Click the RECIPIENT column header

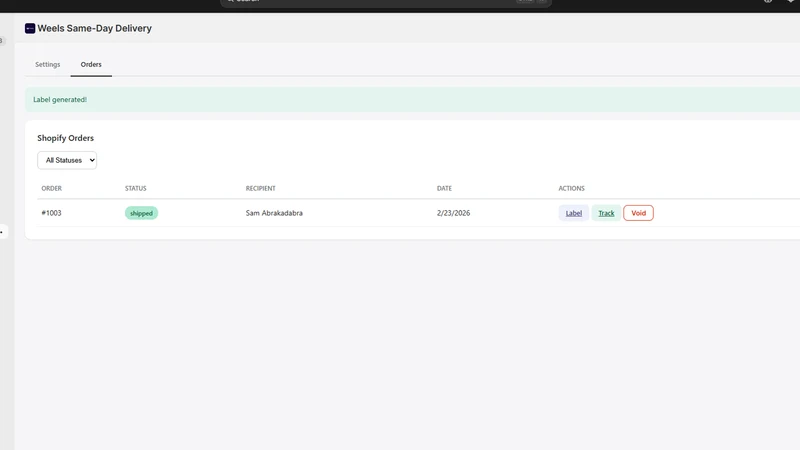[x=261, y=188]
